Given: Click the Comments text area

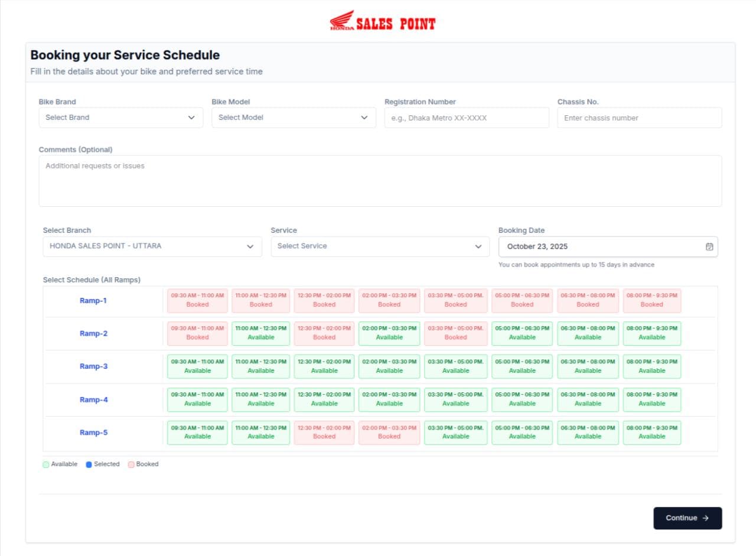Looking at the screenshot, I should click(x=380, y=181).
